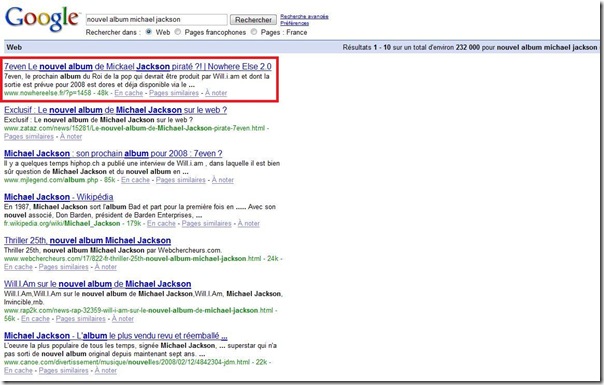Select the Pages francophones radio option

(178, 32)
